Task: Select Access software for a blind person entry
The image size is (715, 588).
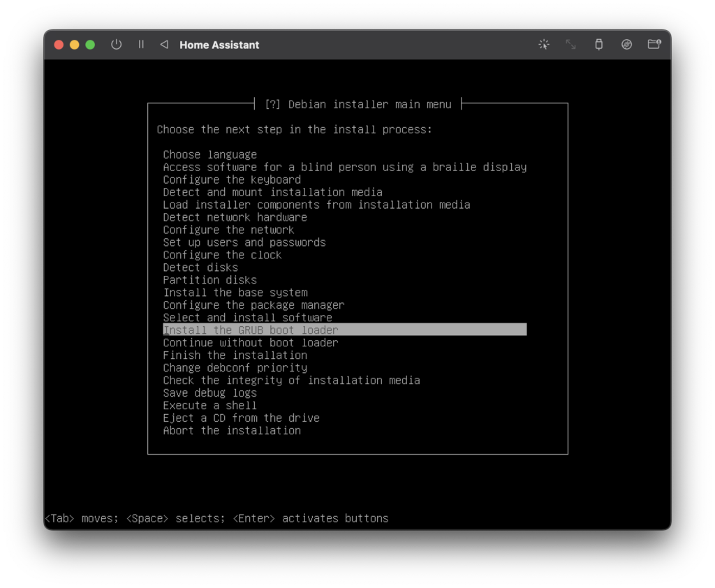Action: click(x=345, y=167)
